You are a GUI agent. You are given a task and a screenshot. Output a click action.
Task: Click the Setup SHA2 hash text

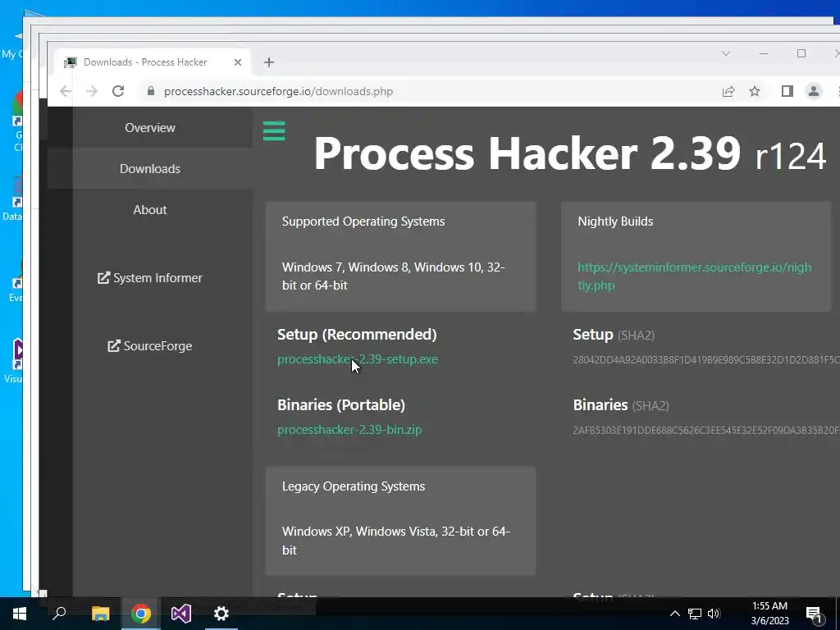[x=706, y=360]
